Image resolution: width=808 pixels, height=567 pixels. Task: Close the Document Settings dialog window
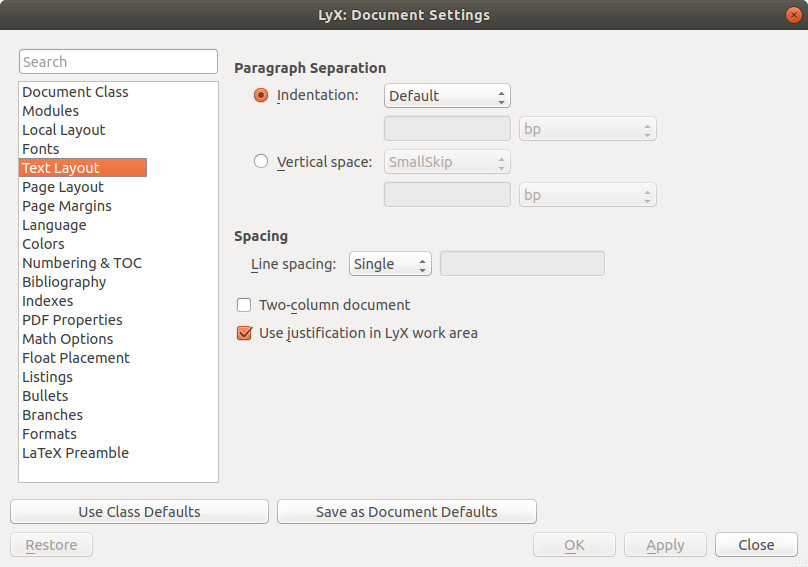793,15
